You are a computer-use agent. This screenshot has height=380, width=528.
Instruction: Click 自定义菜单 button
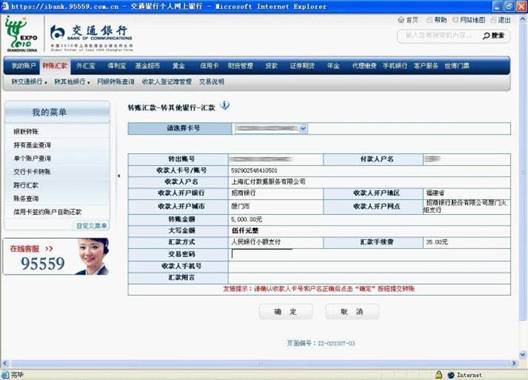click(x=91, y=226)
